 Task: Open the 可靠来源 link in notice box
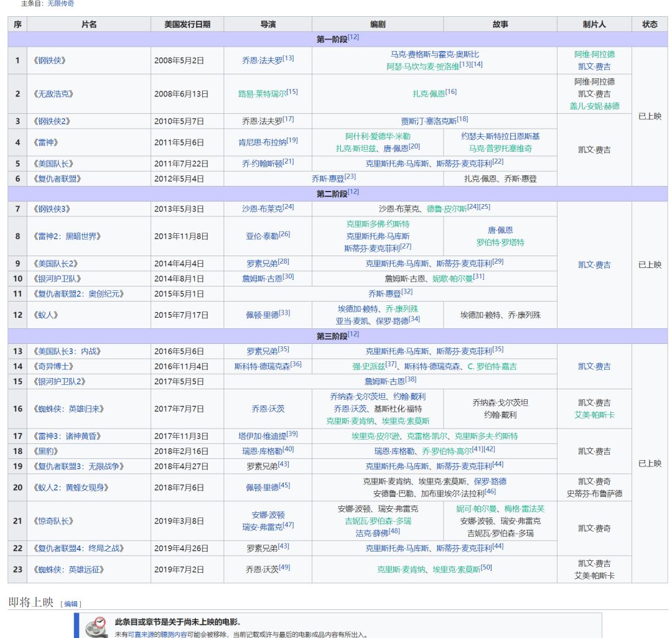pyautogui.click(x=141, y=634)
